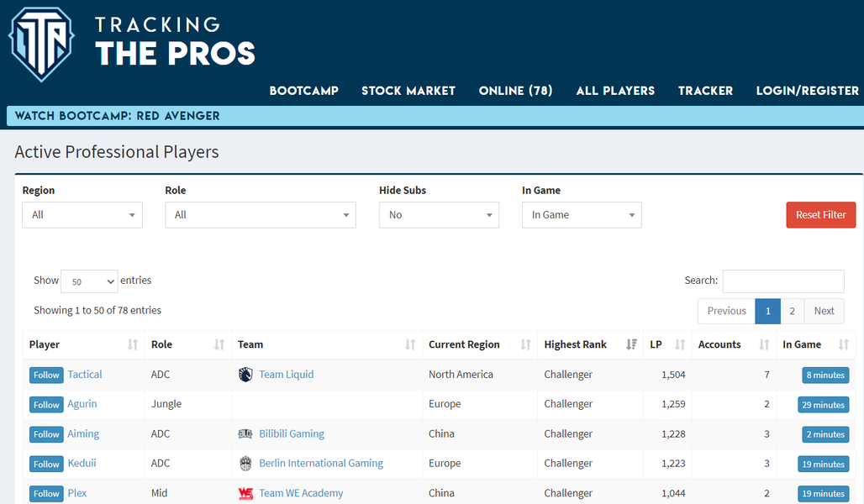This screenshot has height=504, width=864.
Task: Click Aiming's 2 minutes in-game badge
Action: [825, 434]
